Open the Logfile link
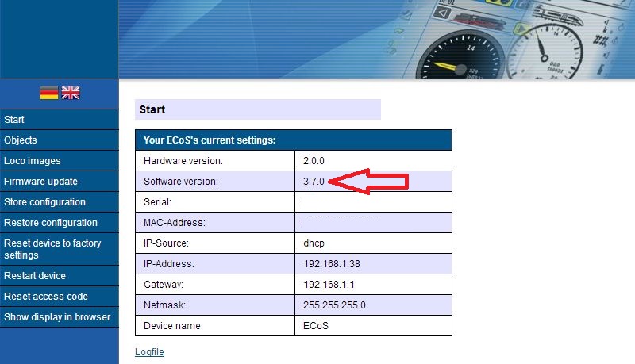 tap(149, 352)
